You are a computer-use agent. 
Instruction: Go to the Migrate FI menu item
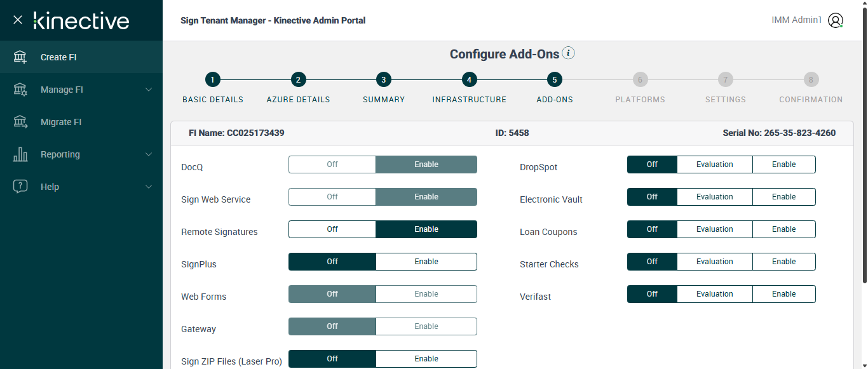point(61,122)
